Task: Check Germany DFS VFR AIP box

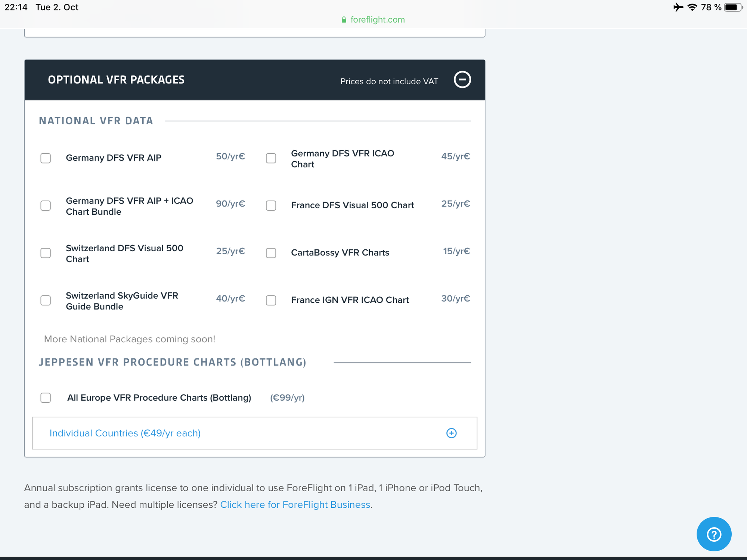Action: (46, 158)
